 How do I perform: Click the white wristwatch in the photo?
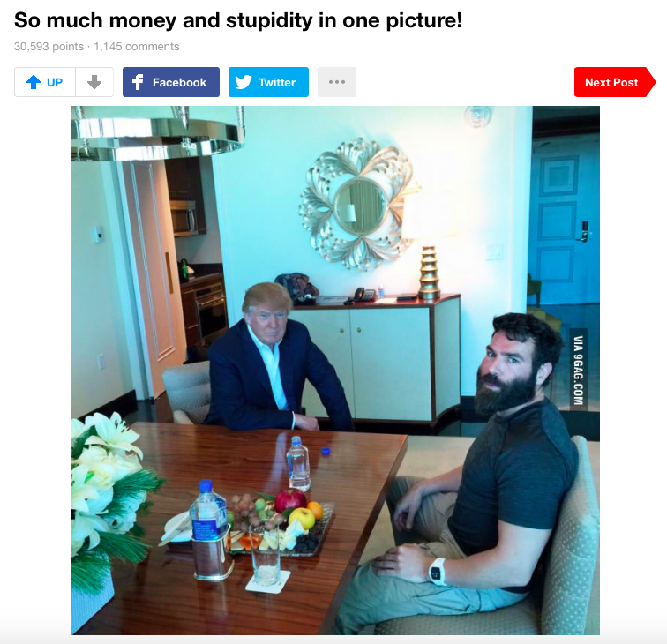click(438, 573)
